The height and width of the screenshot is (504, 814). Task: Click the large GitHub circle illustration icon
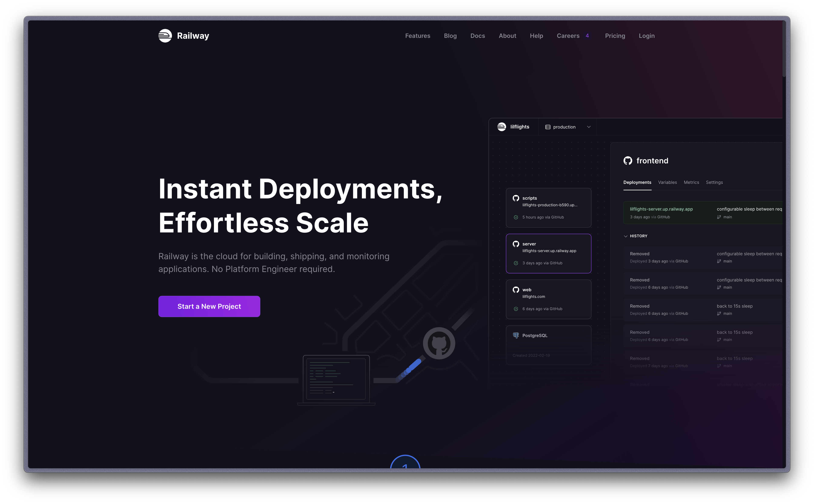439,343
